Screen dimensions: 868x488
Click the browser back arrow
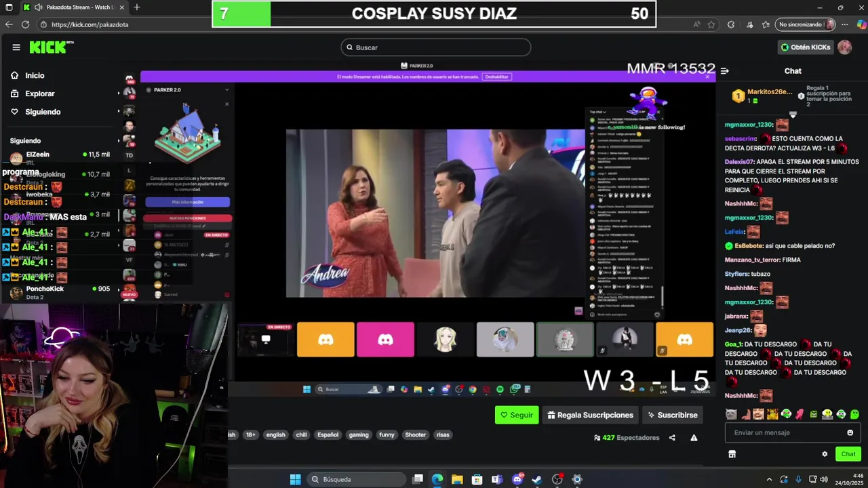[x=9, y=24]
